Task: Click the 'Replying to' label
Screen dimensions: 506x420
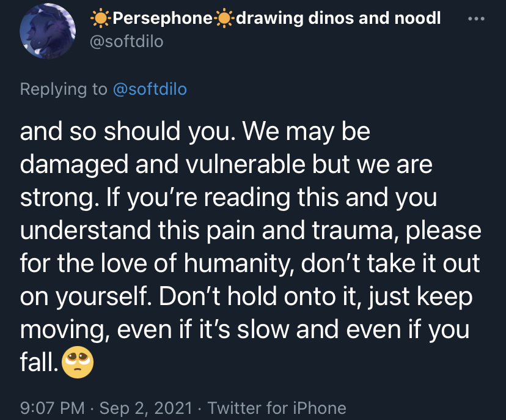Action: pos(64,89)
